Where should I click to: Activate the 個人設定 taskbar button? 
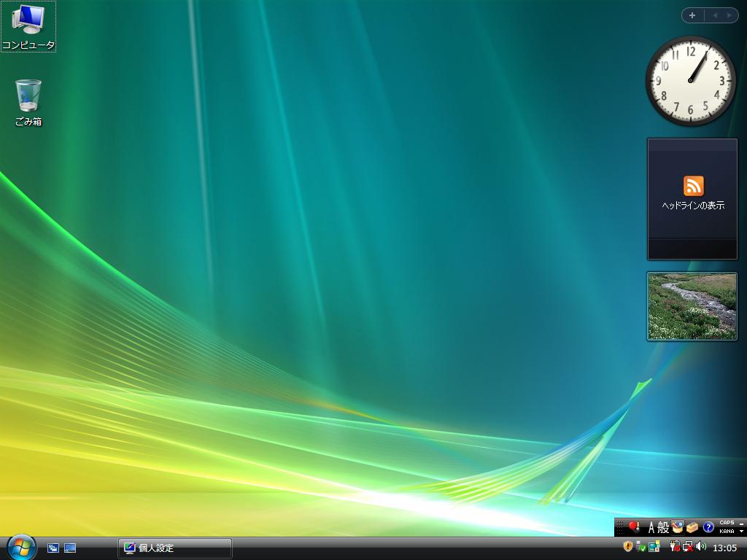[x=175, y=548]
